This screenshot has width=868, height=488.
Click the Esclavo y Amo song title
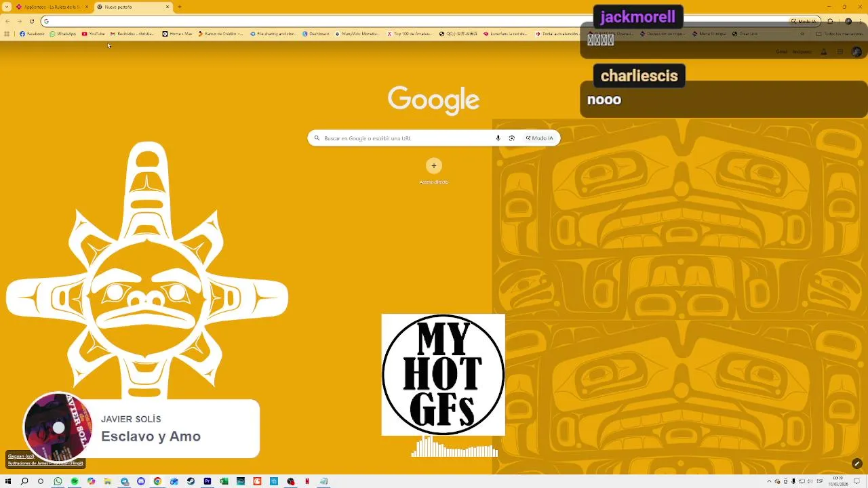coord(151,436)
